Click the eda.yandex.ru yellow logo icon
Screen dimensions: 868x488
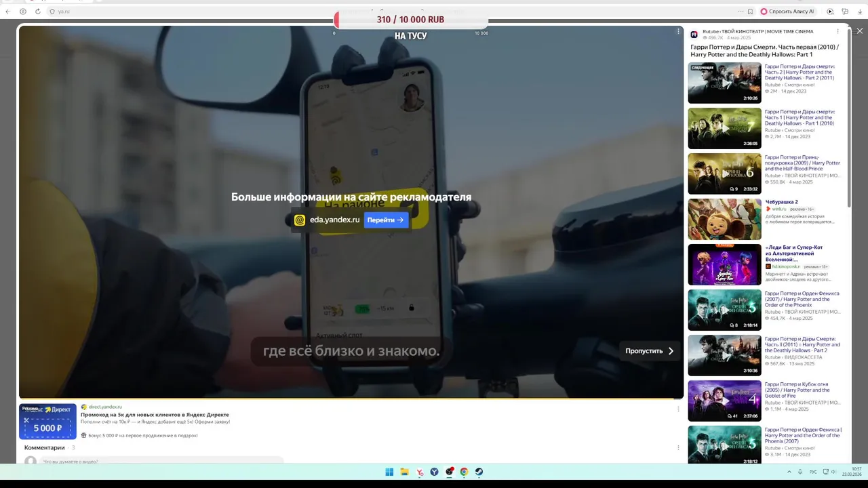tap(300, 220)
